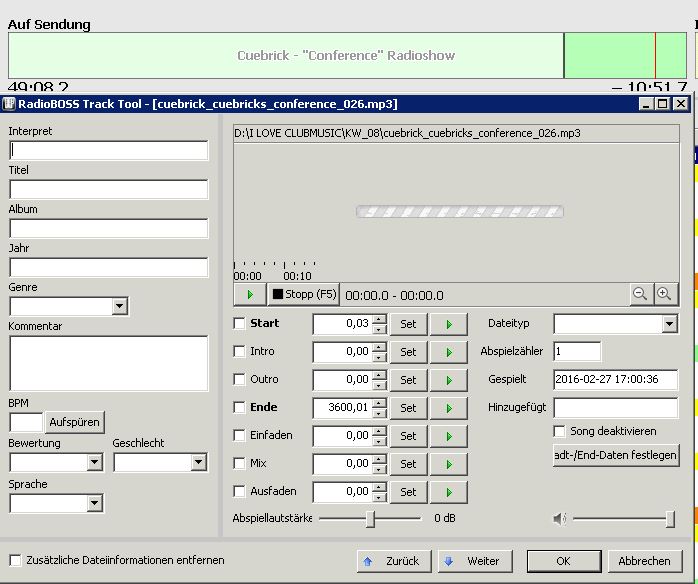Viewport: 698px width, 584px height.
Task: Decrease the Ende value with down arrow
Action: tap(379, 414)
